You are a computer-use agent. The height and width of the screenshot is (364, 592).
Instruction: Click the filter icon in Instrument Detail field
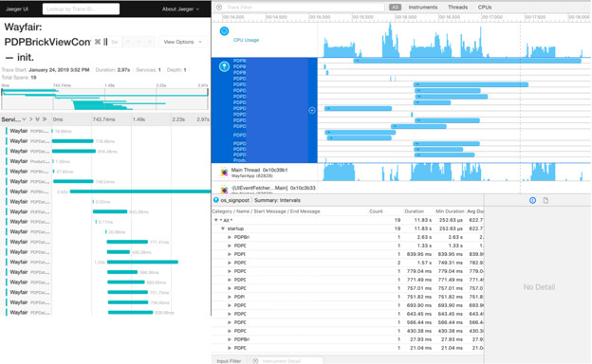(x=255, y=361)
